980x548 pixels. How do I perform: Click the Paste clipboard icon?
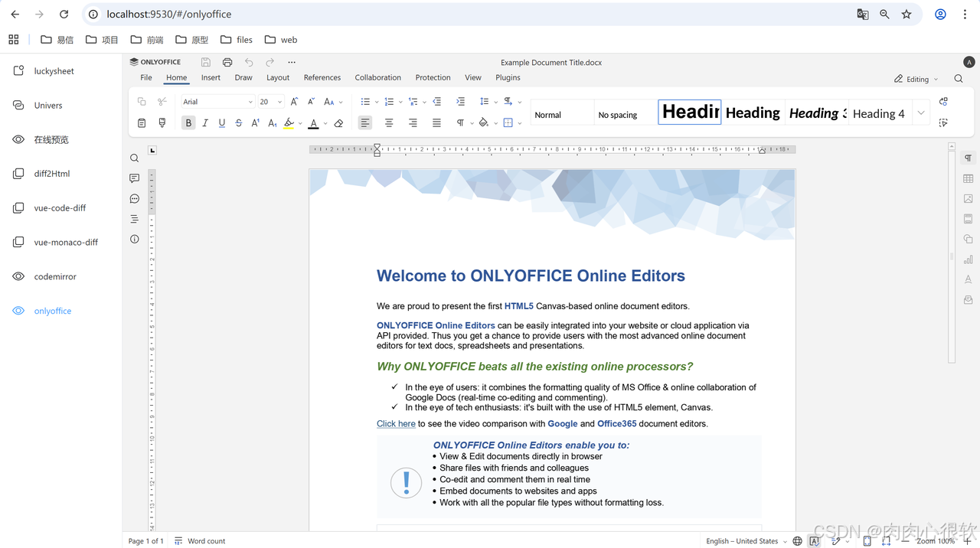142,122
